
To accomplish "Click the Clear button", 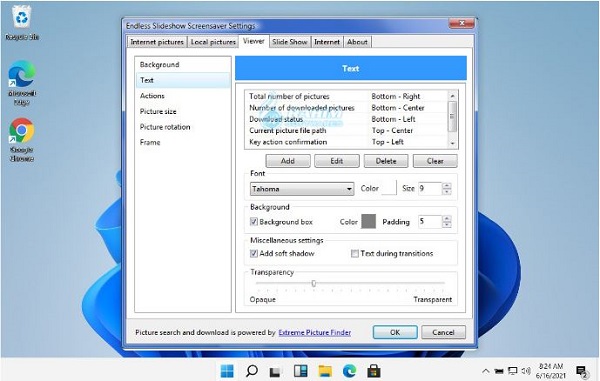I will tap(435, 161).
